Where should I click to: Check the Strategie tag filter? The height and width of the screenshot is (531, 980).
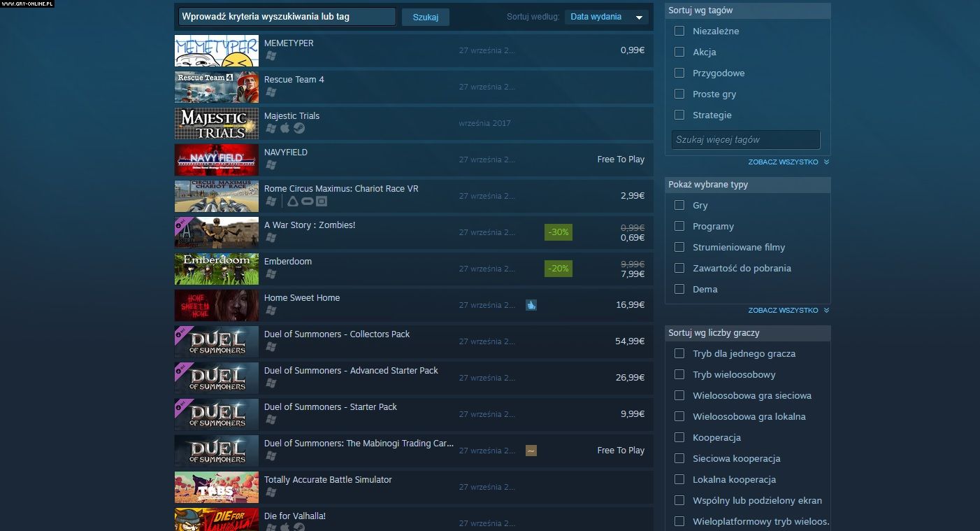click(679, 115)
